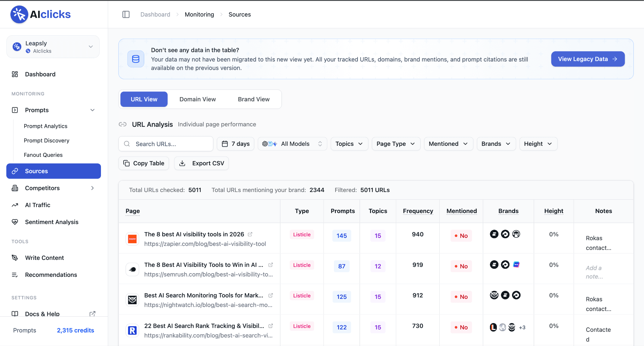
Task: Open Docs & Help external link
Action: pyautogui.click(x=92, y=314)
